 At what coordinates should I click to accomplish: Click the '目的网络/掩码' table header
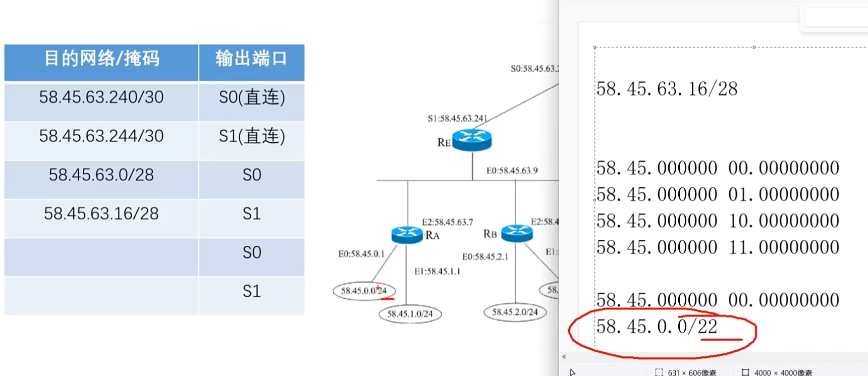click(101, 63)
